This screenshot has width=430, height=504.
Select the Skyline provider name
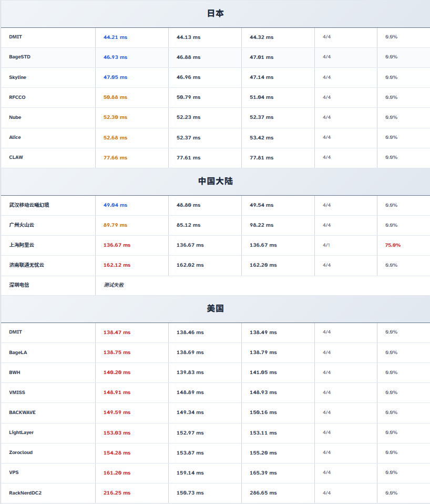coord(17,77)
